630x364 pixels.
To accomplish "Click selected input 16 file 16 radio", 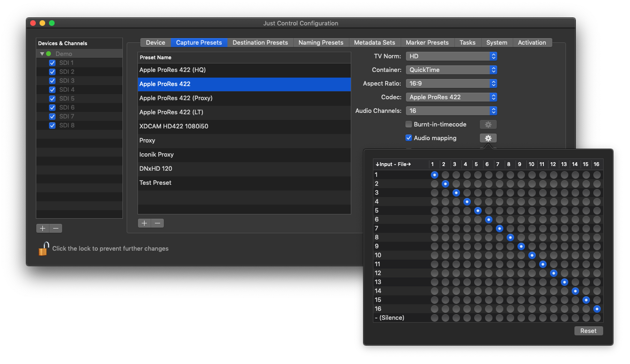I will [x=597, y=309].
